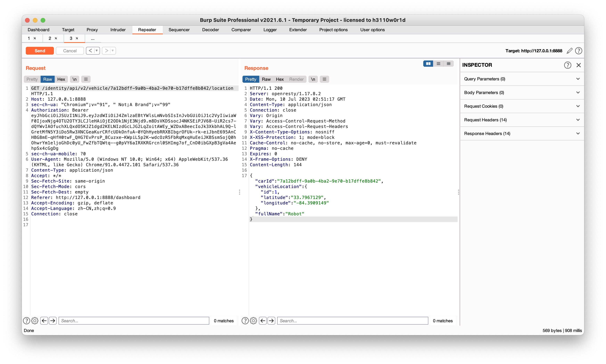
Task: Switch to Repeater tab 2
Action: click(x=50, y=38)
